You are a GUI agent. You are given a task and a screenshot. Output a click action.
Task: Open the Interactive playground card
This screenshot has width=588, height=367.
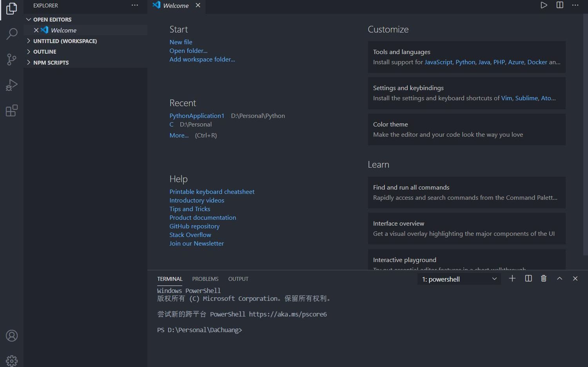coord(466,259)
